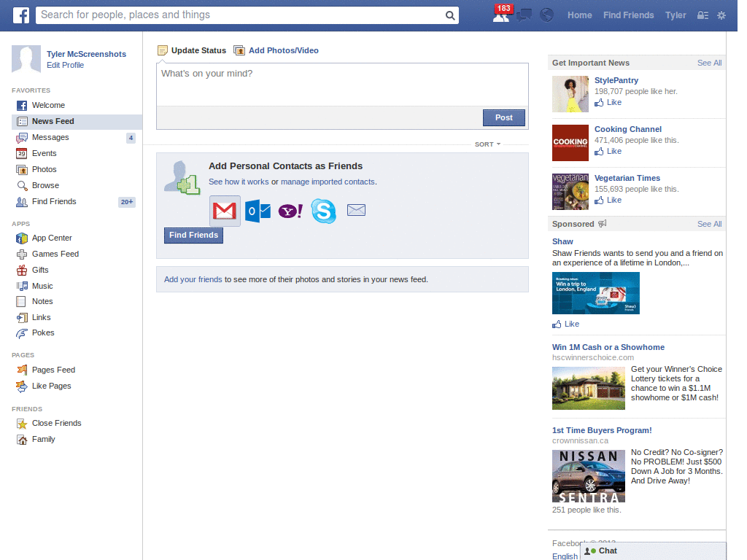Click Pages Feed flag icon
Screen dimensions: 747x560
[x=22, y=370]
